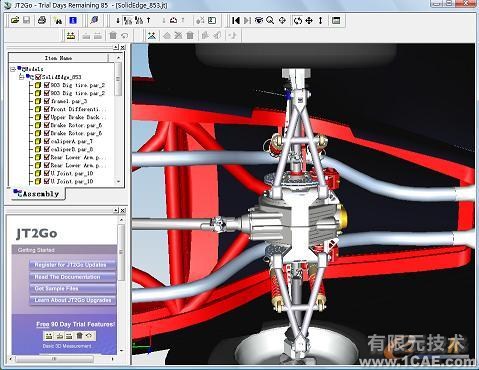
Task: Click the Open file folder icon
Action: [x=15, y=20]
